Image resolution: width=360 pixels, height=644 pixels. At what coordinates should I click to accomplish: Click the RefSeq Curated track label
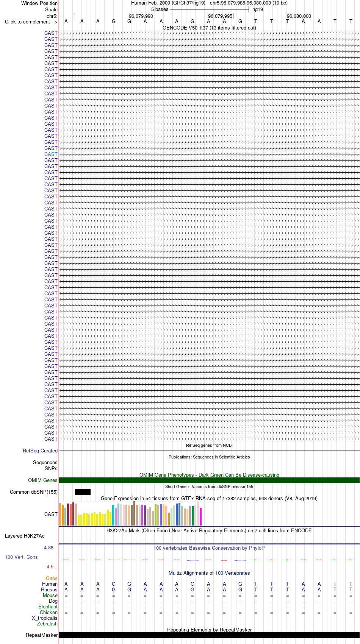point(40,451)
